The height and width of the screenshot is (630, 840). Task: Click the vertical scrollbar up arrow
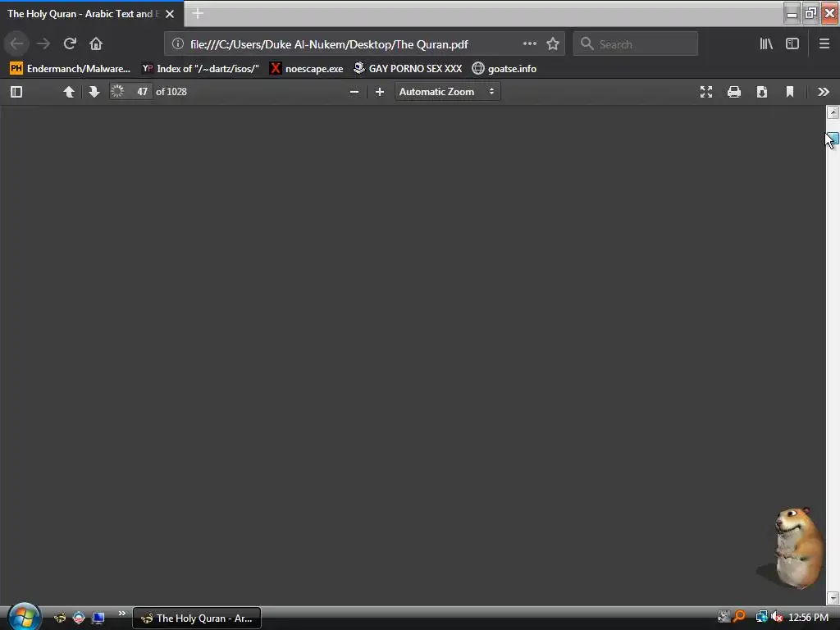pyautogui.click(x=833, y=112)
